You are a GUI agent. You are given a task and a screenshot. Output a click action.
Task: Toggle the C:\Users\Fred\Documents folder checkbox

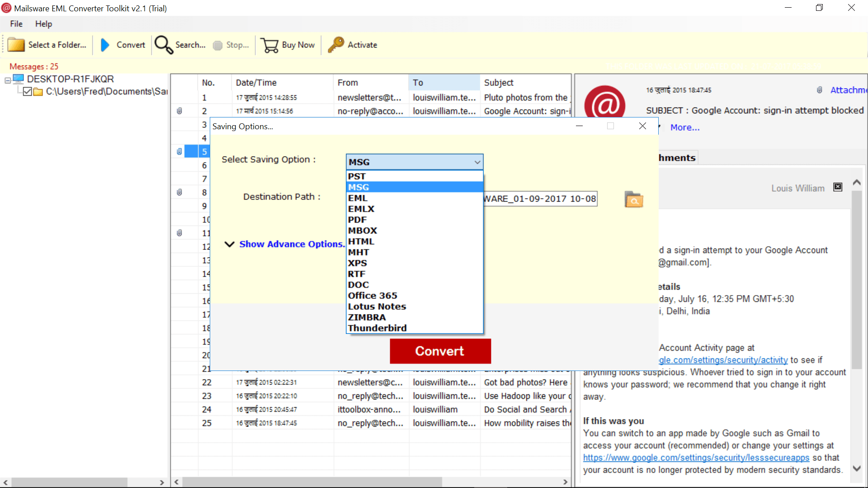click(x=27, y=92)
